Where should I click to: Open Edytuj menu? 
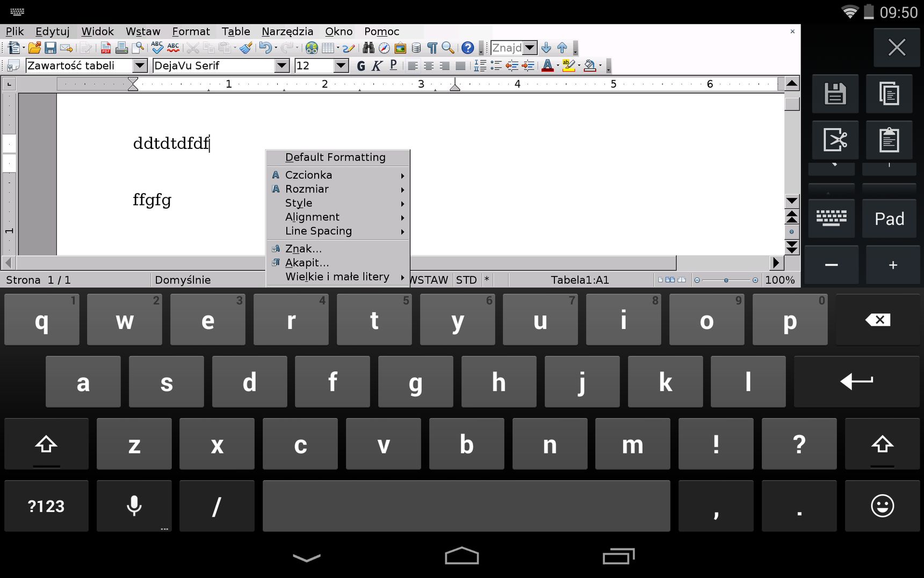click(x=53, y=31)
